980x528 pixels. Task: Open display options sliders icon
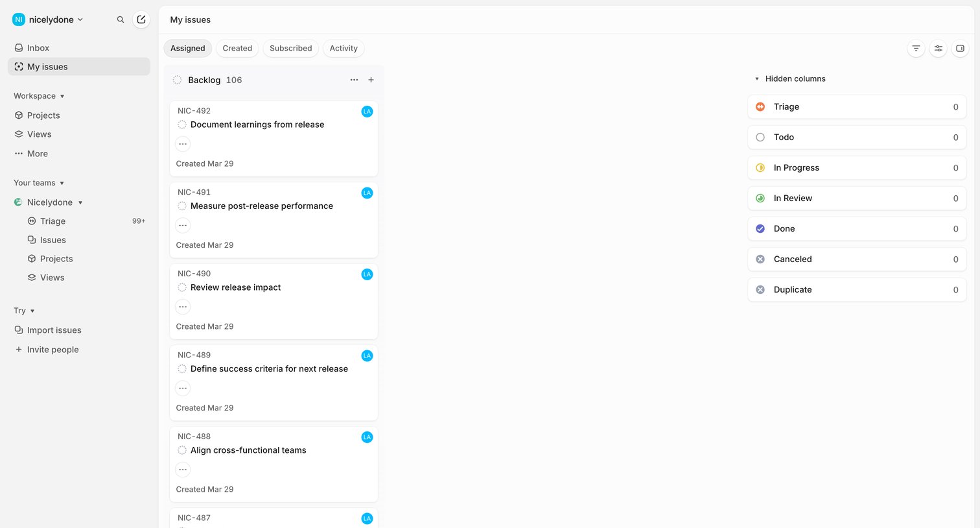point(938,49)
